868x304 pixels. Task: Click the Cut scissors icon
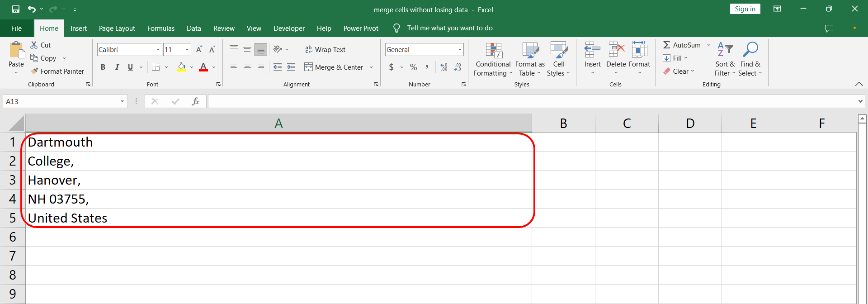click(x=34, y=45)
